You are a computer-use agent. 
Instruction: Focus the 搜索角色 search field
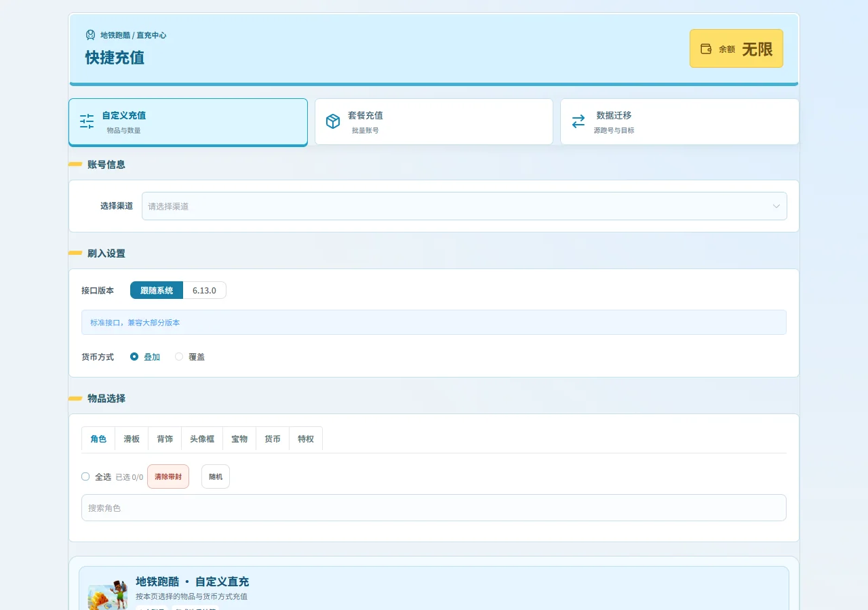click(x=434, y=508)
